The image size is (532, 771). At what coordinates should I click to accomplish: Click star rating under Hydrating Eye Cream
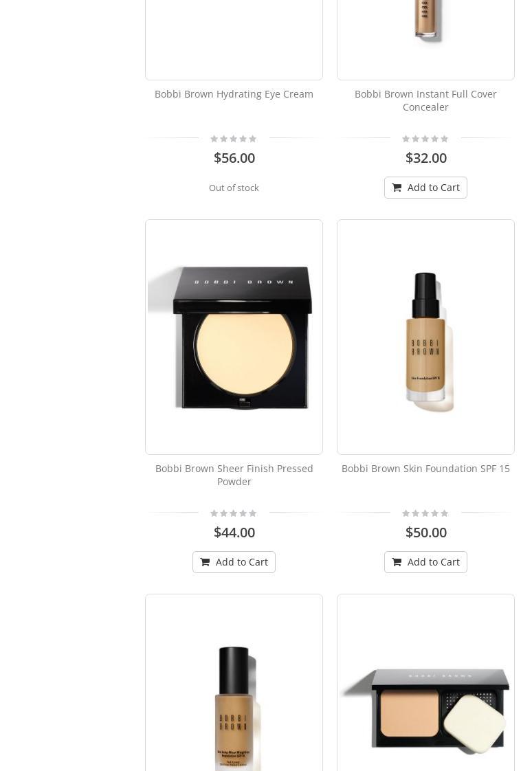[x=234, y=139]
